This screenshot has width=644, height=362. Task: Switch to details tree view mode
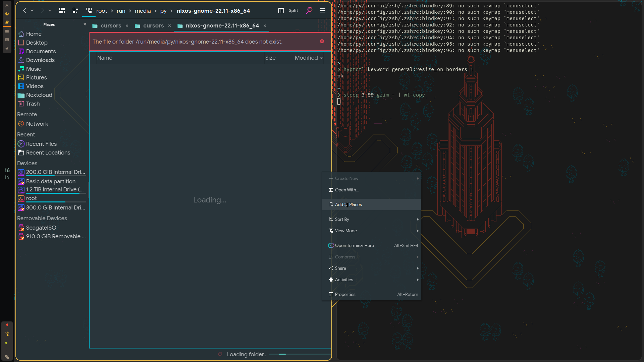click(89, 11)
